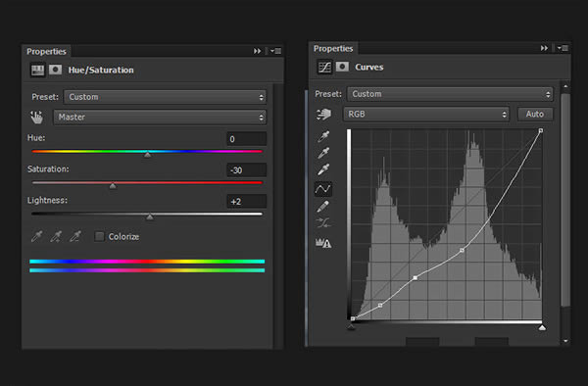Viewport: 588px width, 386px height.
Task: Click the histogram warning calculate icon
Action: point(323,243)
